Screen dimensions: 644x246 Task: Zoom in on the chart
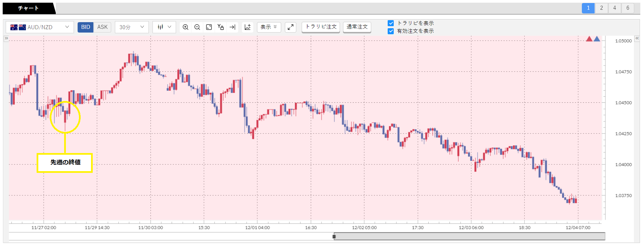point(185,27)
